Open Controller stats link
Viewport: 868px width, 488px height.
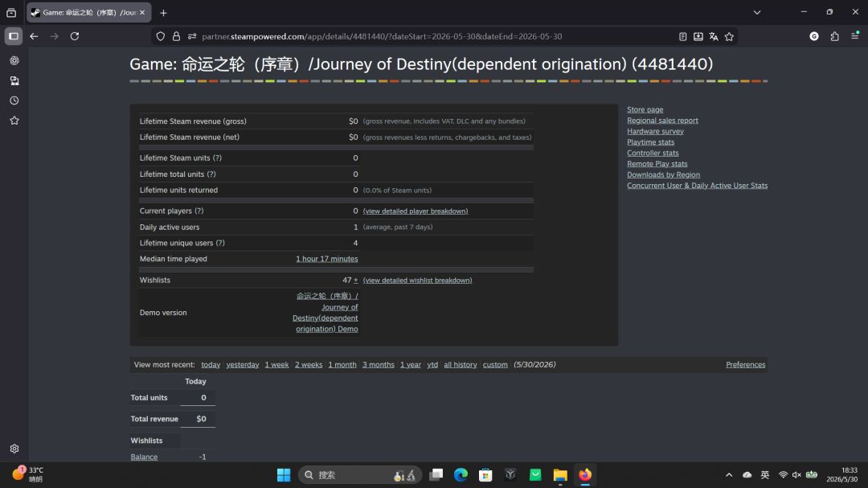click(x=653, y=153)
